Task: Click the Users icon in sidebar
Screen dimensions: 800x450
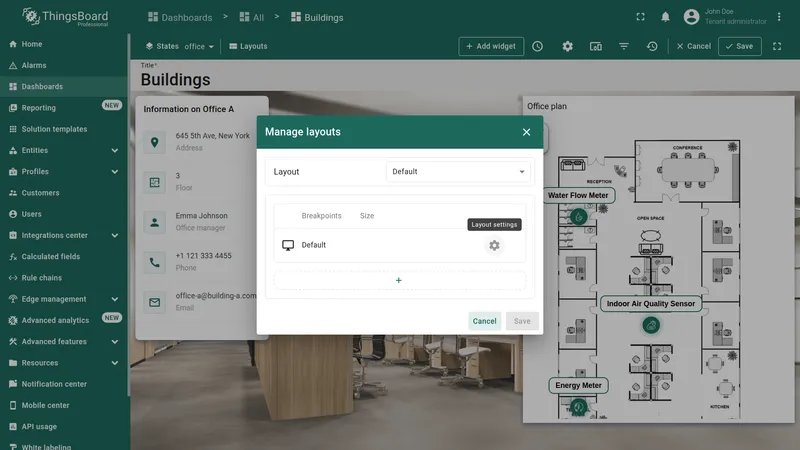Action: (x=13, y=214)
